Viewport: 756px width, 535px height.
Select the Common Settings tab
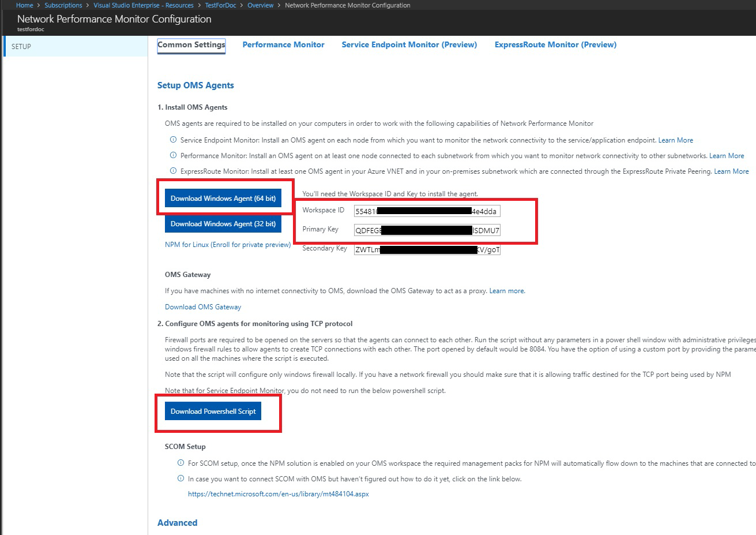(x=191, y=44)
